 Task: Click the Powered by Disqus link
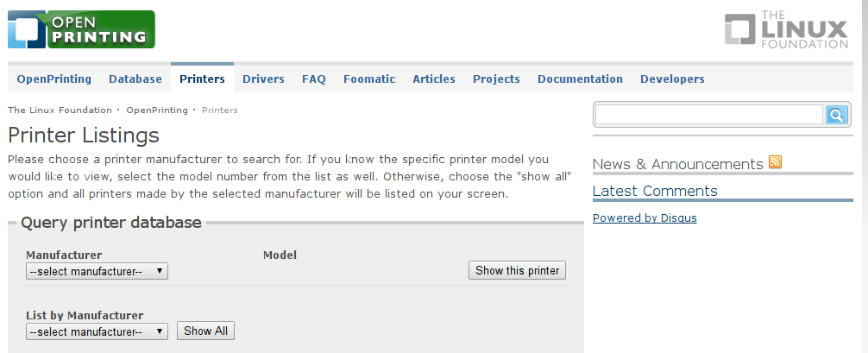pos(645,217)
